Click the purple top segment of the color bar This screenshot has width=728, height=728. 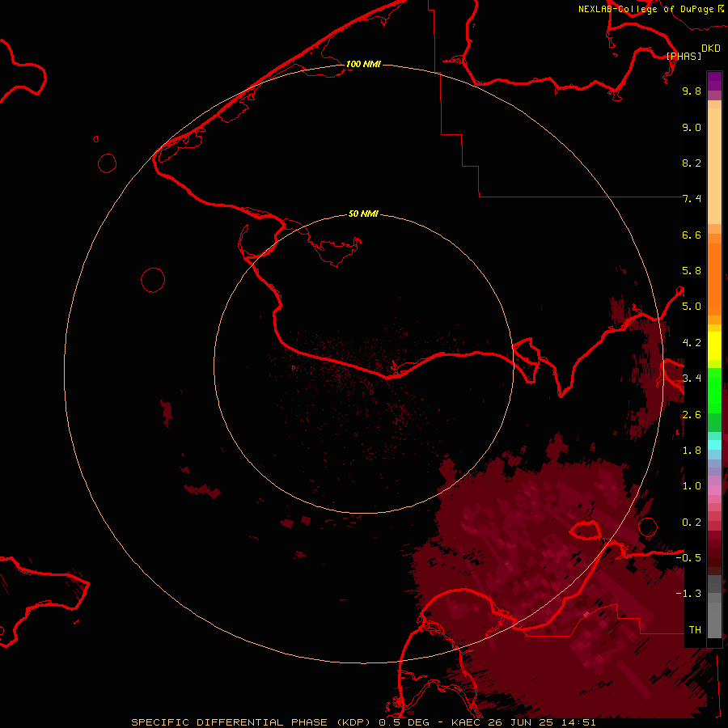coord(714,81)
